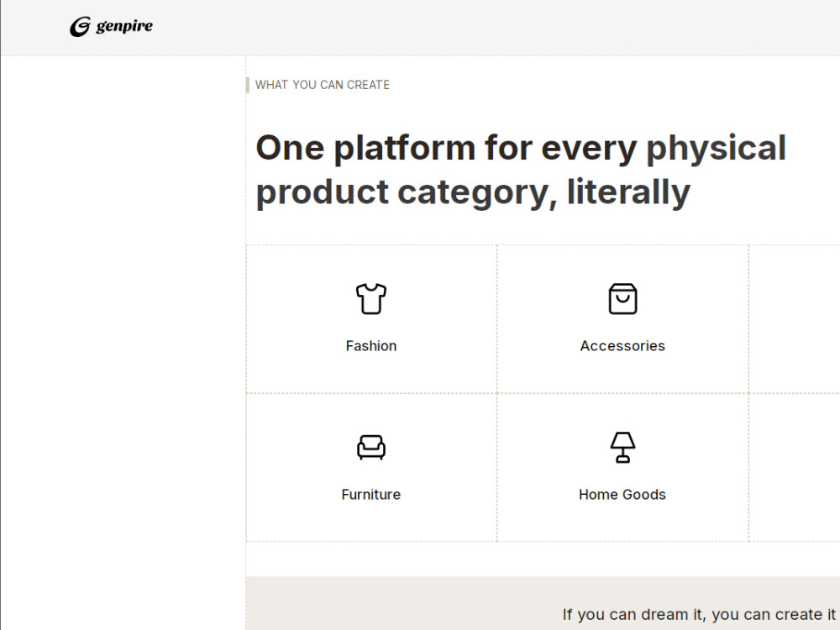Select the Fashion t-shirt icon

(x=370, y=298)
